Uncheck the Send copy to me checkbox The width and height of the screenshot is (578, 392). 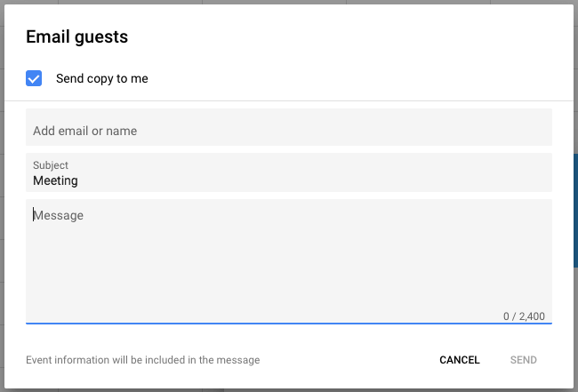35,78
